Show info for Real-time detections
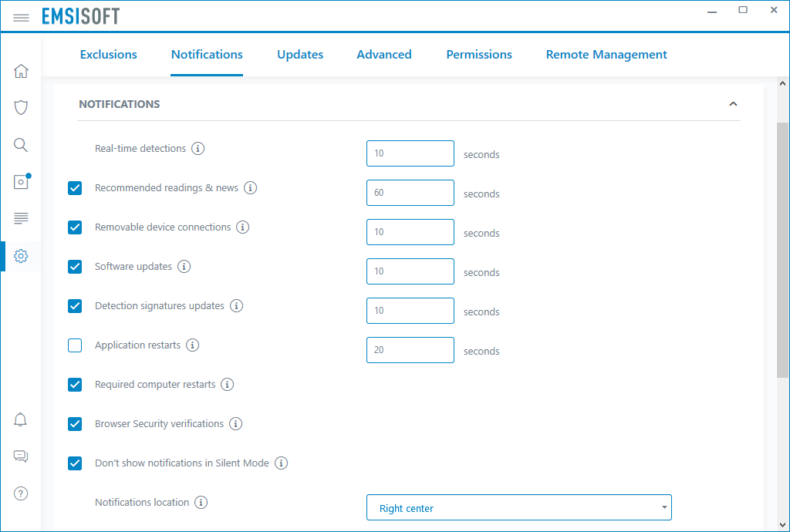The height and width of the screenshot is (532, 790). [197, 149]
